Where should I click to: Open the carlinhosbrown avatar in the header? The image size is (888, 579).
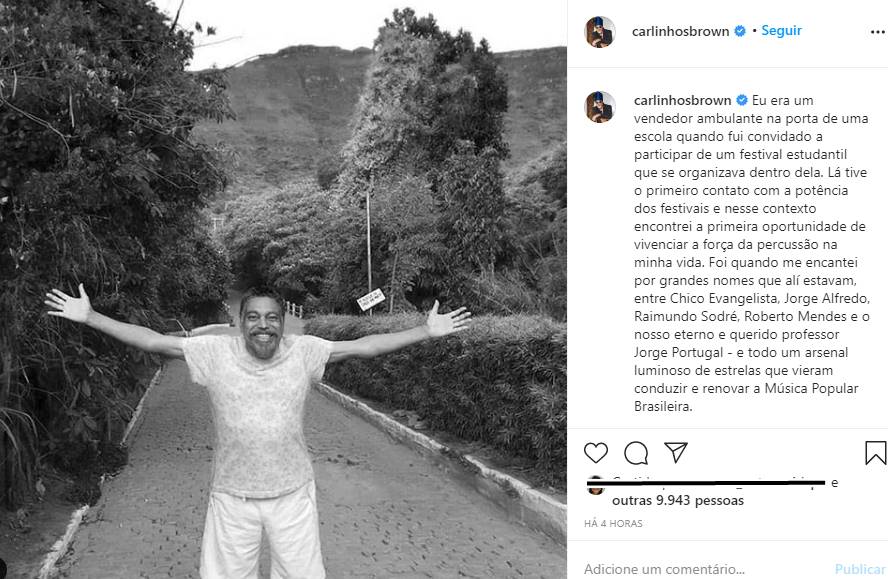(x=600, y=32)
